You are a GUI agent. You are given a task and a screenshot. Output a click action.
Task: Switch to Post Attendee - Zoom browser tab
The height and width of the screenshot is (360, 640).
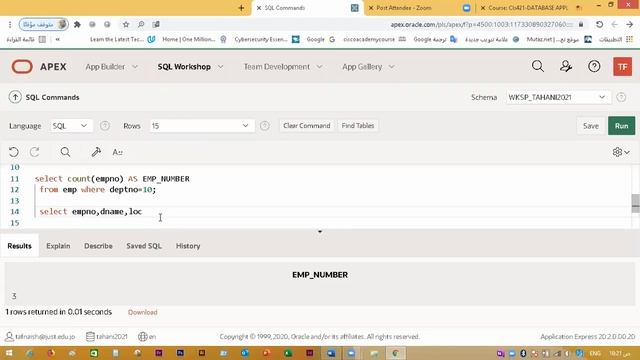420,8
